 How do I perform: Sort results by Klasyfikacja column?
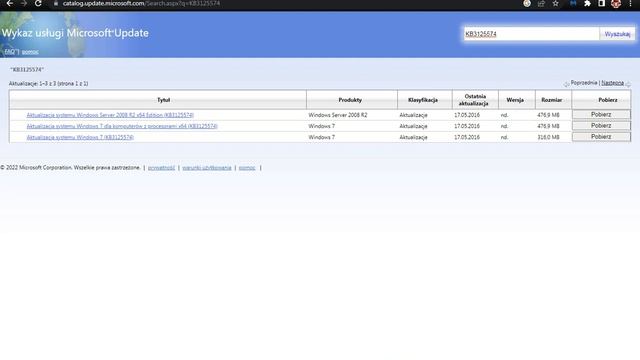coord(423,100)
